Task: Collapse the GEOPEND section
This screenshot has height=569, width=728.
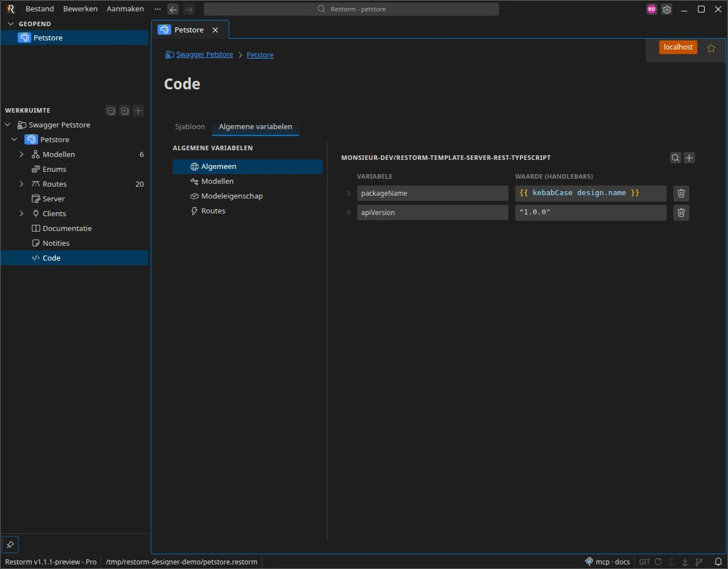Action: point(10,24)
